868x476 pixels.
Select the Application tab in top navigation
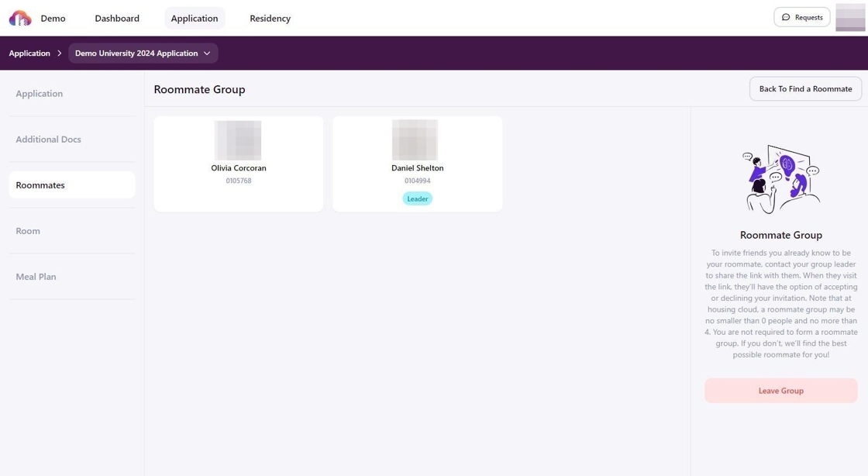(x=194, y=18)
